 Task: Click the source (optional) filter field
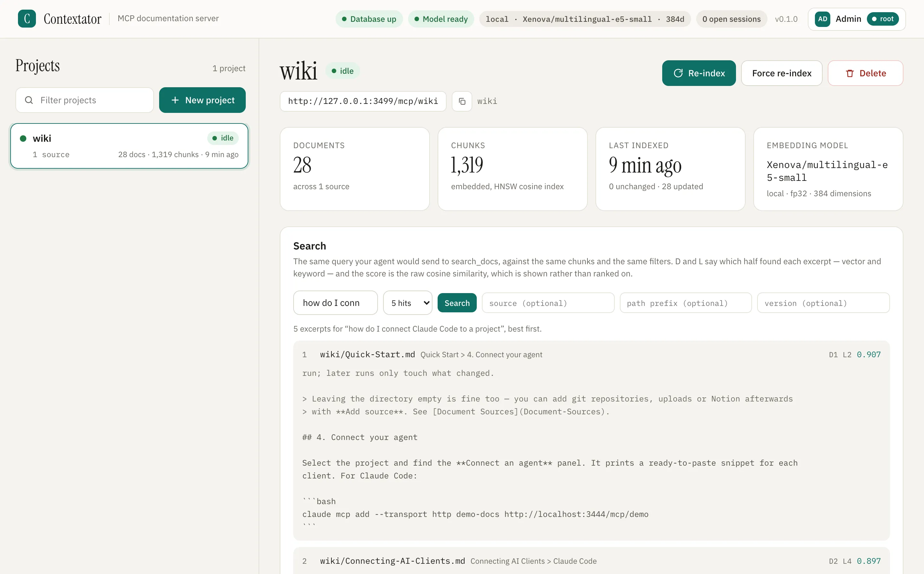click(x=548, y=303)
